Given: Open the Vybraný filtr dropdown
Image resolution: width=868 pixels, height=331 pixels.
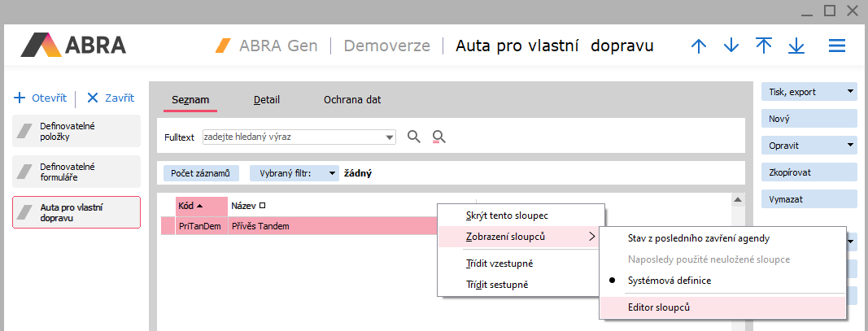Looking at the screenshot, I should (330, 173).
